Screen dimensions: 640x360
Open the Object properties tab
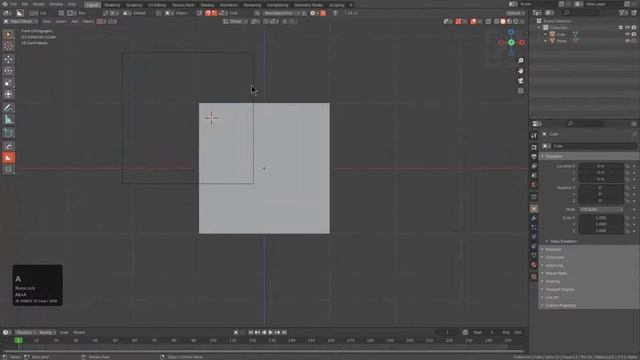click(534, 209)
